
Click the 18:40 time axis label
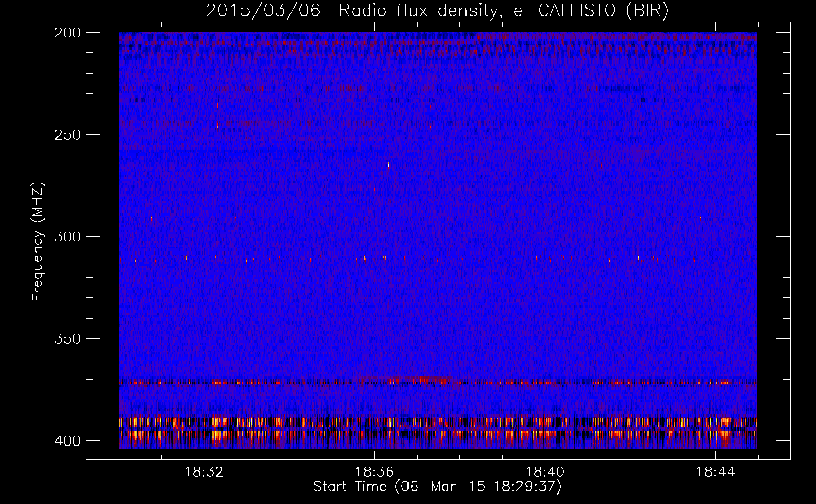[545, 472]
